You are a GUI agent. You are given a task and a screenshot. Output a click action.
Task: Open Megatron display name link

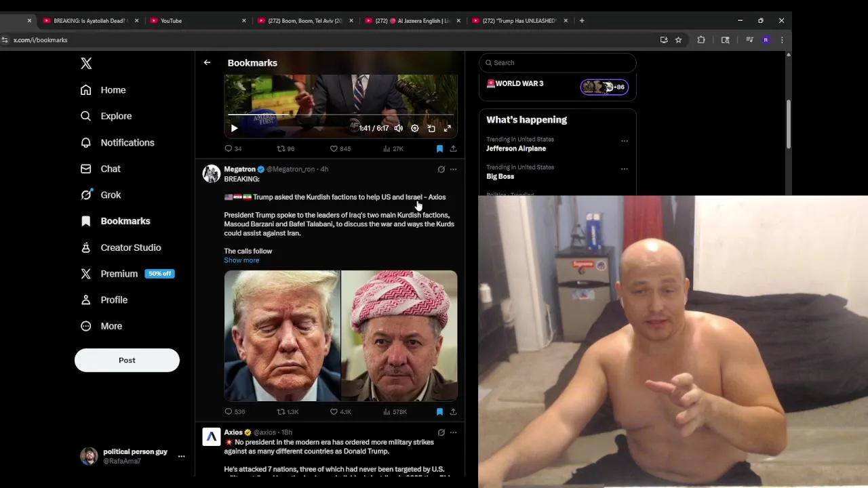pos(239,169)
